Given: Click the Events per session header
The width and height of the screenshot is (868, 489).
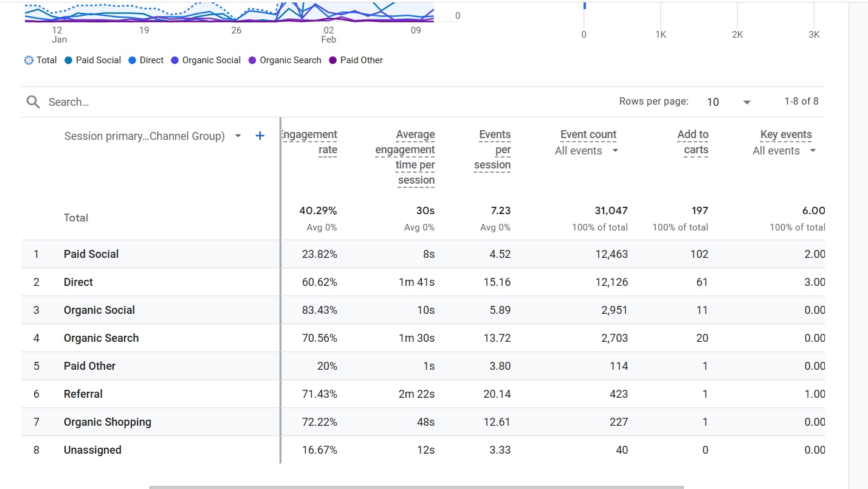Looking at the screenshot, I should coord(493,150).
